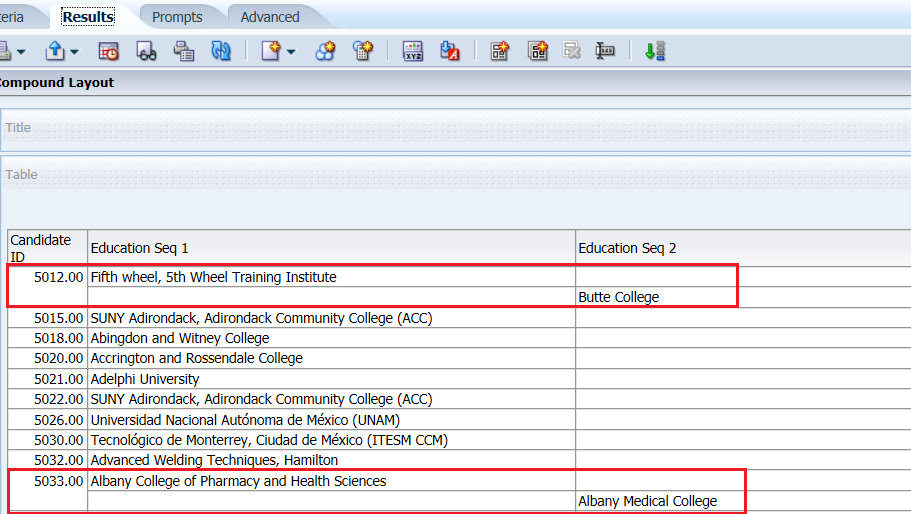The width and height of the screenshot is (911, 514).
Task: Click the 5021.00 candidate ID cell
Action: coord(48,379)
